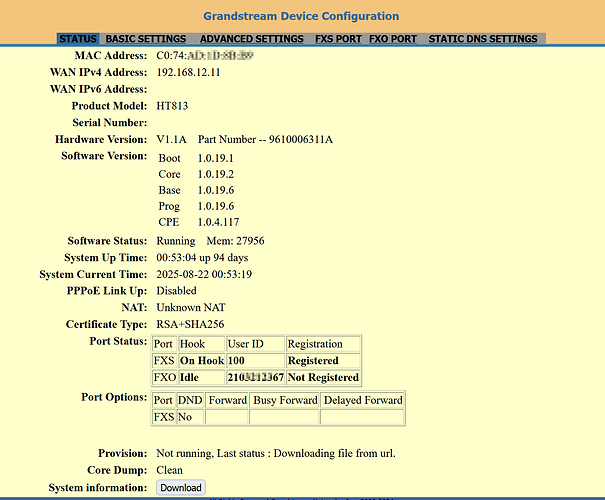Screen dimensions: 605x500
Task: Click the Provision status text
Action: click(x=276, y=453)
